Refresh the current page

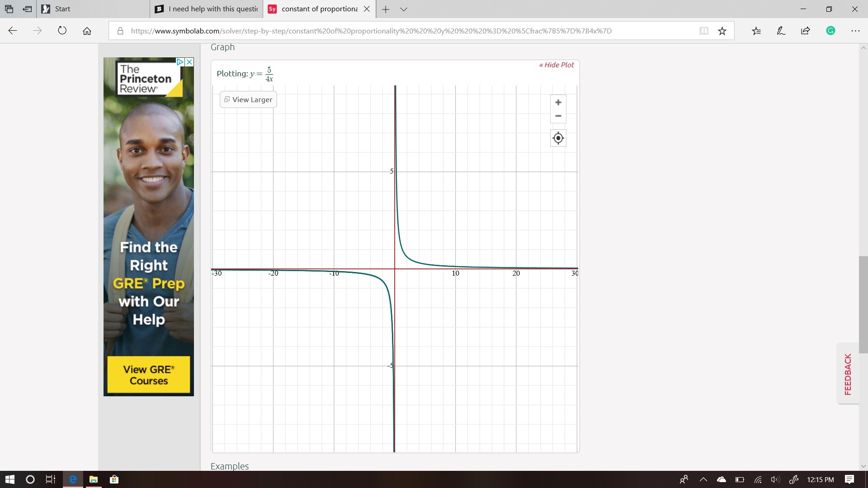62,31
